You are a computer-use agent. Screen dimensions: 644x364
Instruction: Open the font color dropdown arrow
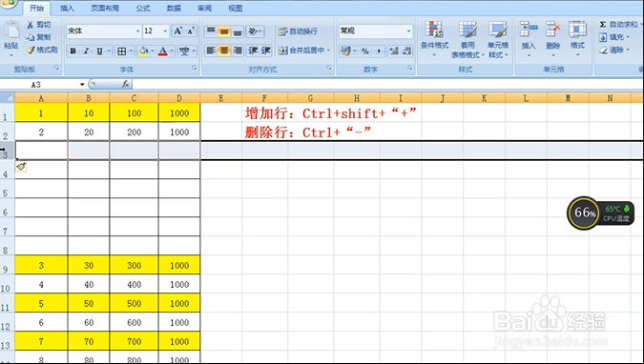point(172,51)
